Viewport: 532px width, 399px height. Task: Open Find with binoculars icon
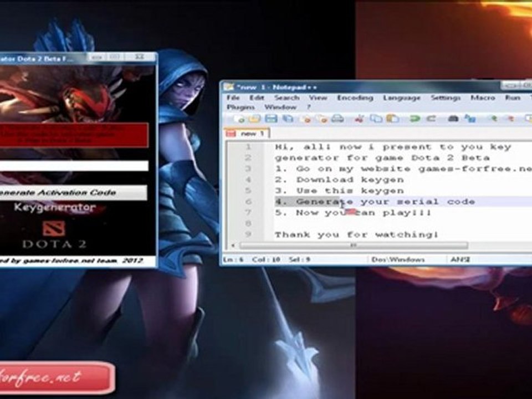[x=453, y=119]
